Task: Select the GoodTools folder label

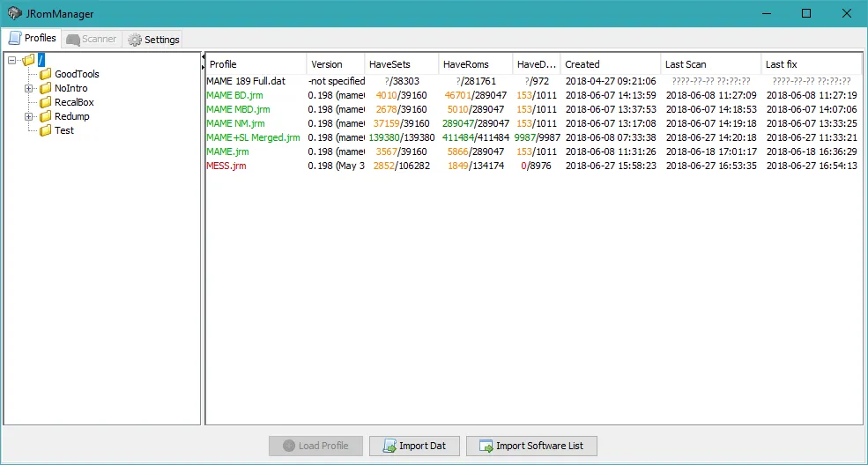Action: [x=77, y=74]
